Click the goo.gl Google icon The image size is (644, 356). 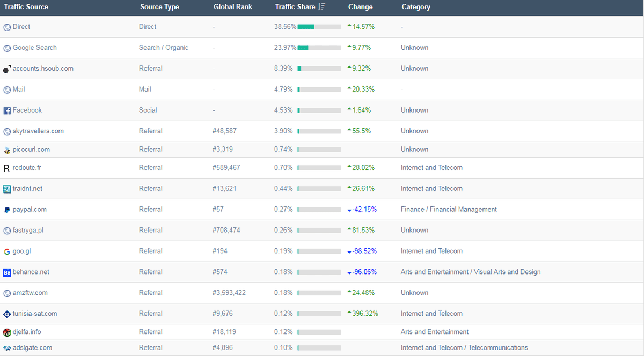(7, 251)
